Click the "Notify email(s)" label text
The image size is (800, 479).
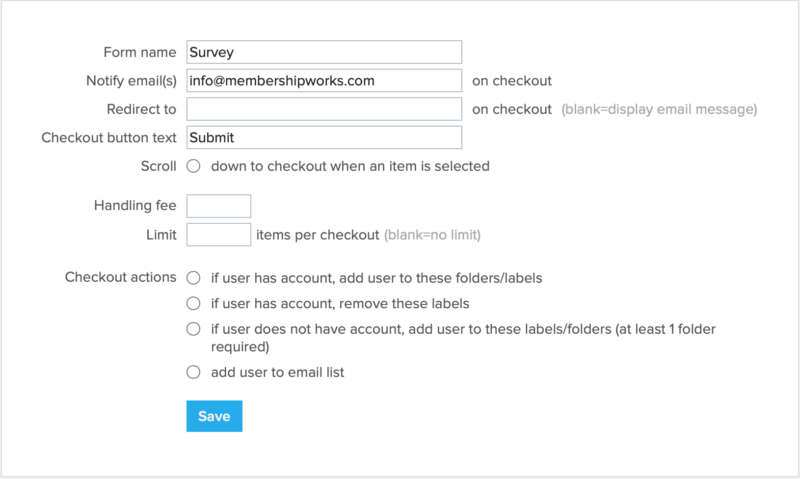click(132, 81)
